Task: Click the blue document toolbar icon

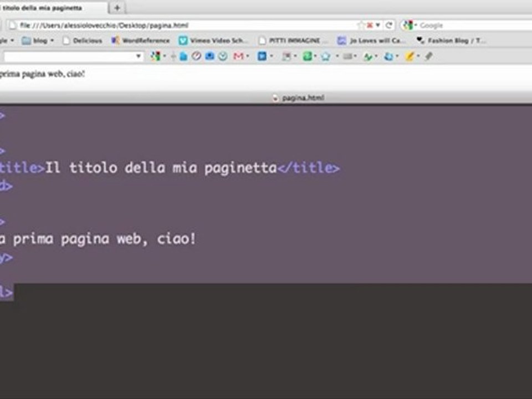Action: [183, 57]
